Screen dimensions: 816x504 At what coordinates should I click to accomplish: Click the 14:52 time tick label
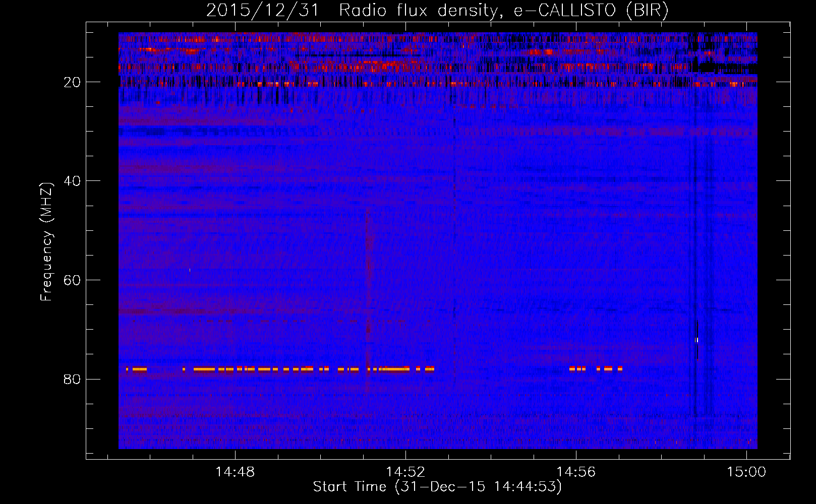tap(405, 472)
